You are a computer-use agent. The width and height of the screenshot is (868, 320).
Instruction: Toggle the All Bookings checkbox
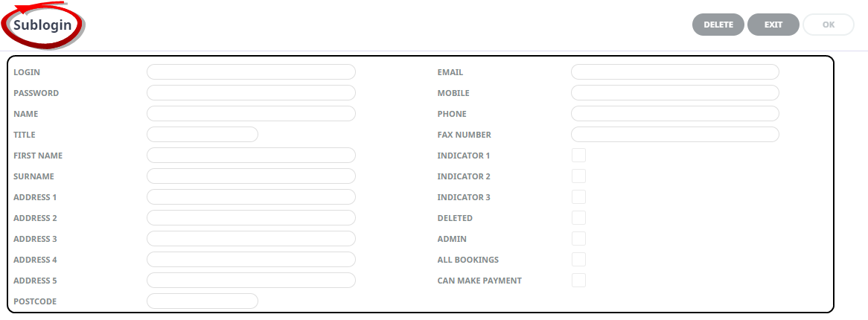578,260
